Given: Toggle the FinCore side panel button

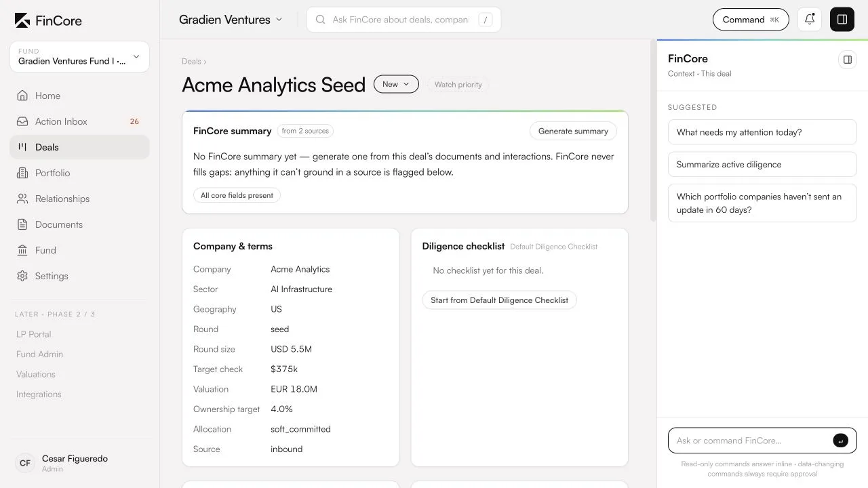Looking at the screenshot, I should point(842,20).
